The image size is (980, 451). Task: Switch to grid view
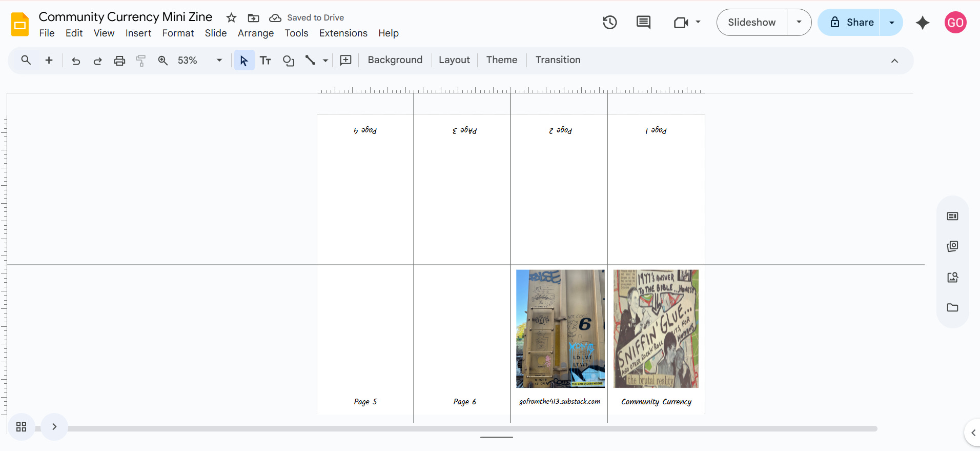[x=21, y=427]
